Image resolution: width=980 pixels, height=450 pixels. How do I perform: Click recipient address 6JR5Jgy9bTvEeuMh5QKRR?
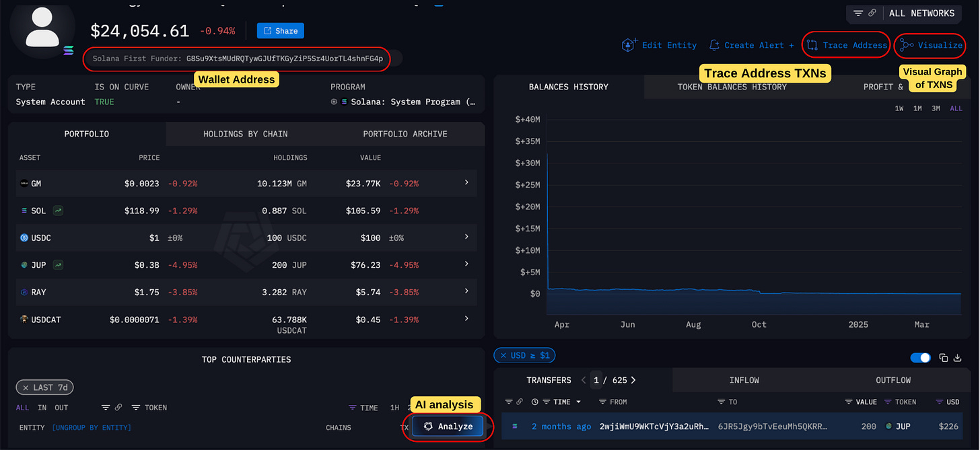pos(772,426)
